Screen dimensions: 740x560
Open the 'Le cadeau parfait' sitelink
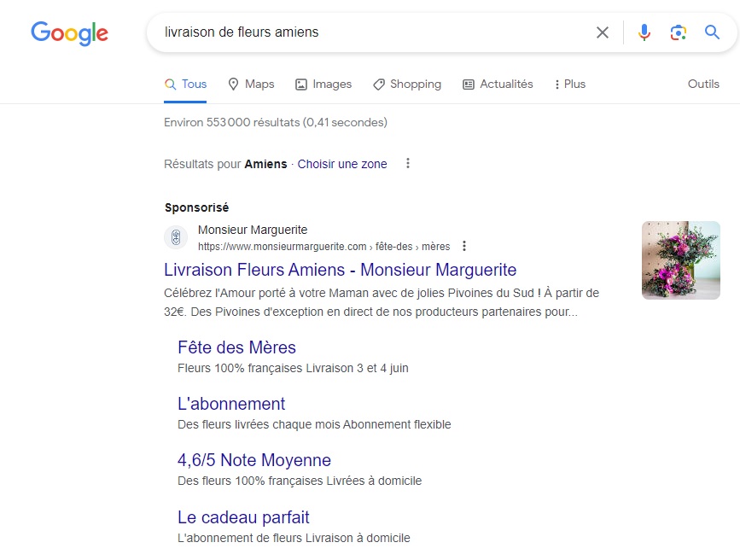click(243, 517)
